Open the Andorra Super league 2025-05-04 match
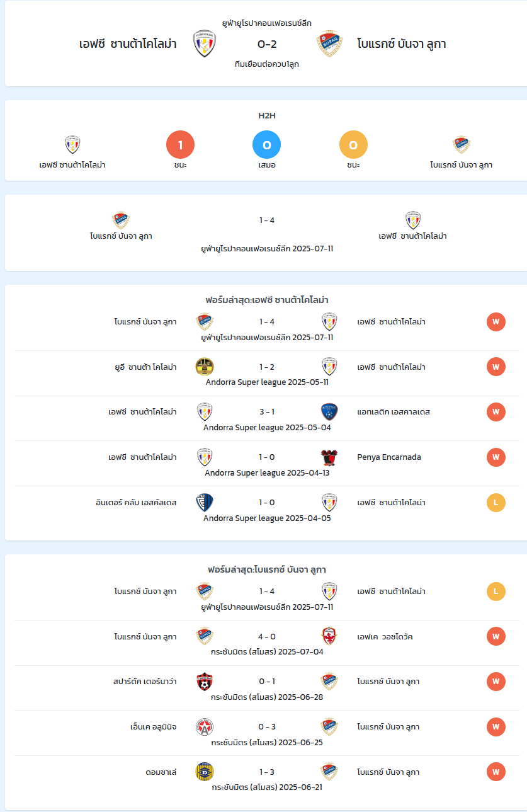This screenshot has height=812, width=527. click(267, 418)
